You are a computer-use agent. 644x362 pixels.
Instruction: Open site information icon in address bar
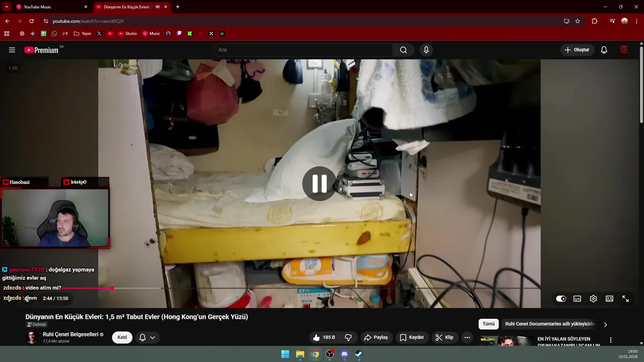point(46,21)
